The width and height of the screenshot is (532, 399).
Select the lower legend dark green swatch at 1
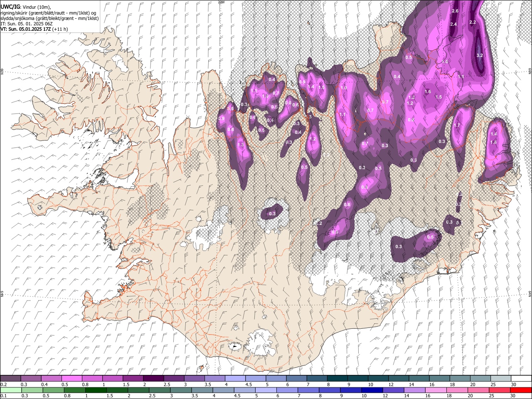pyautogui.click(x=96, y=390)
